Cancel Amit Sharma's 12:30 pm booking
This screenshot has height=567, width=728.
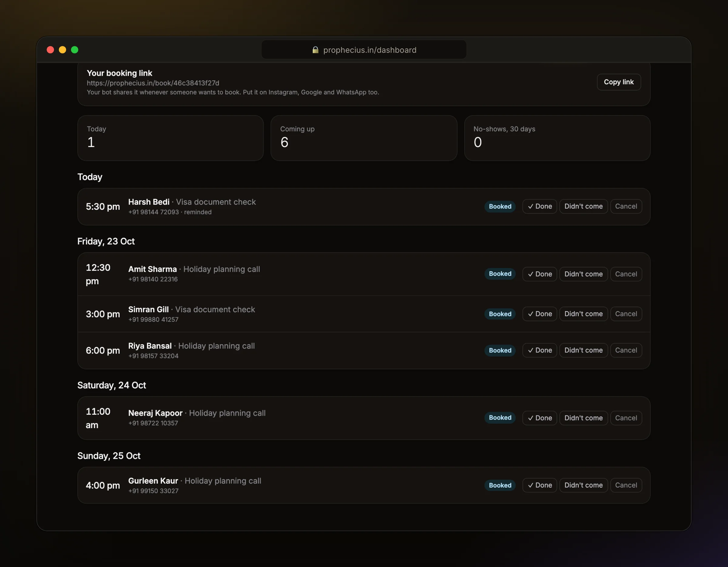(626, 274)
